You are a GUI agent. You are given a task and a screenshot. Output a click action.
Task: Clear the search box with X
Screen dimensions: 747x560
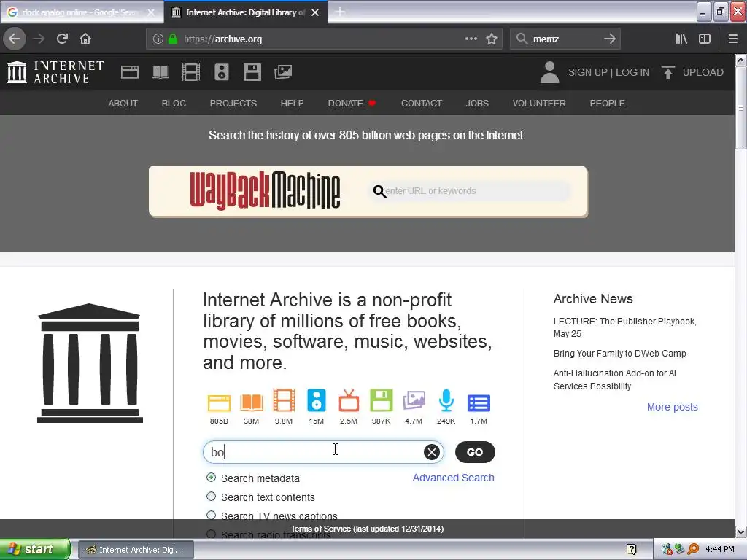[x=432, y=452]
